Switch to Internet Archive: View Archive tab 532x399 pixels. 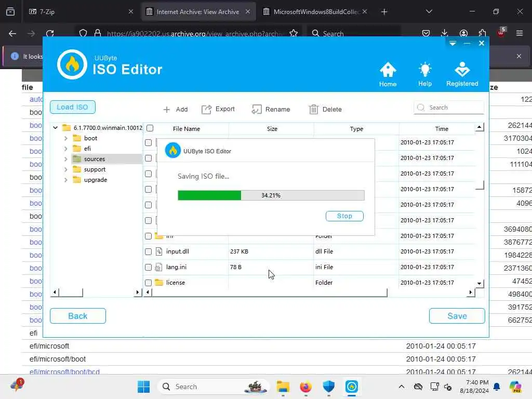pos(198,11)
